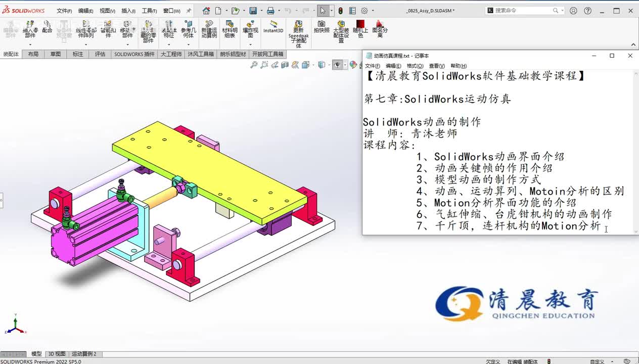Image resolution: width=639 pixels, height=364 pixels.
Task: Expand dropdown under 线性零部件阵列
Action: [85, 44]
